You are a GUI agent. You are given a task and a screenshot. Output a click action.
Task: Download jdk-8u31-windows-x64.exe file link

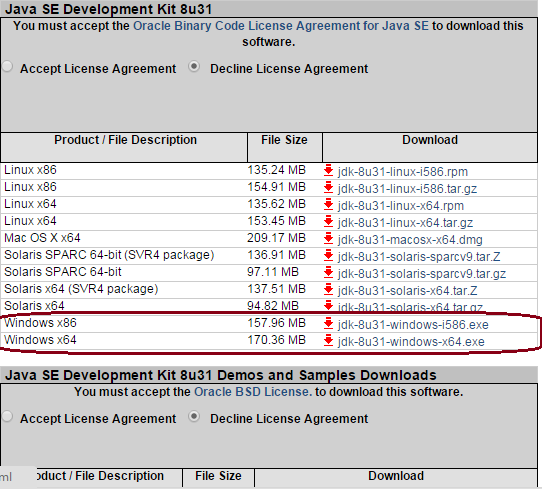411,342
